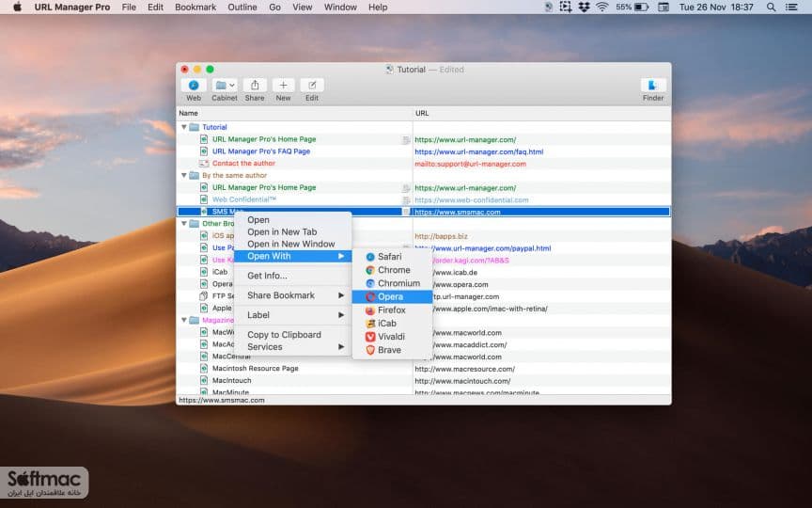Collapse the Tutorial folder triangle
This screenshot has width=812, height=508.
pyautogui.click(x=184, y=127)
